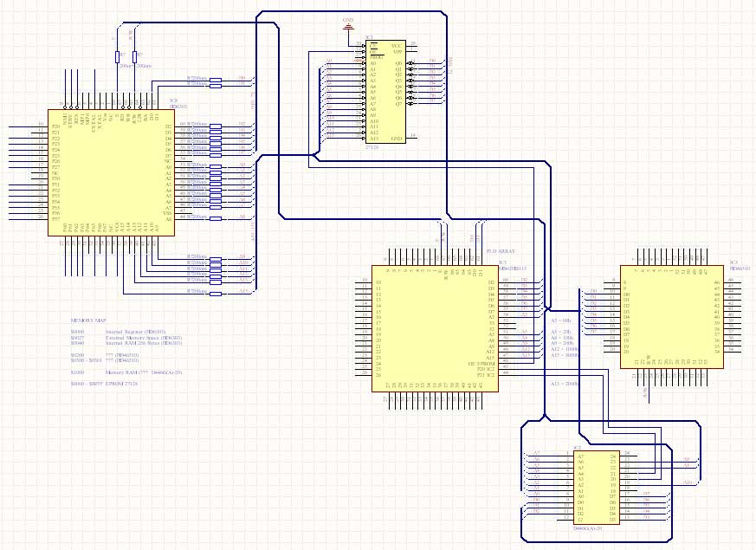Select the left pull-up resistor above HD6303
This screenshot has width=756, height=550.
[118, 56]
